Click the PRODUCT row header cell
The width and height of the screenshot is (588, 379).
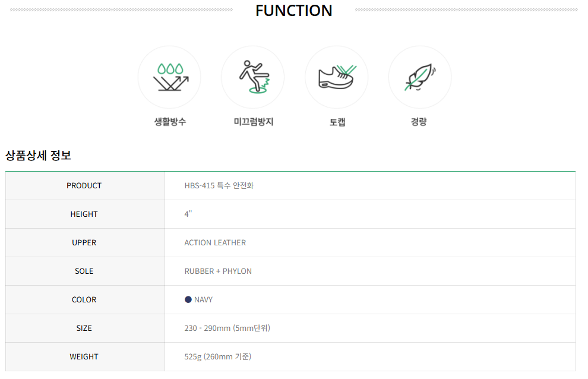(85, 186)
